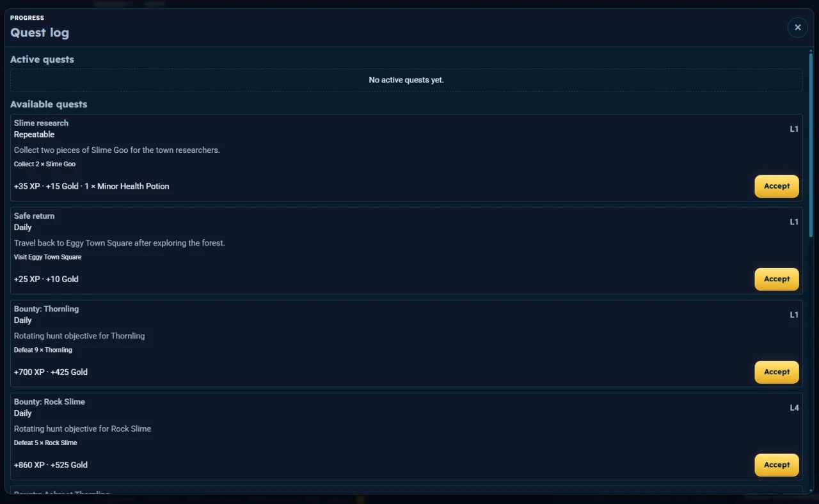This screenshot has height=504, width=819.
Task: Click the L4 level label on Rock Slime
Action: point(794,407)
